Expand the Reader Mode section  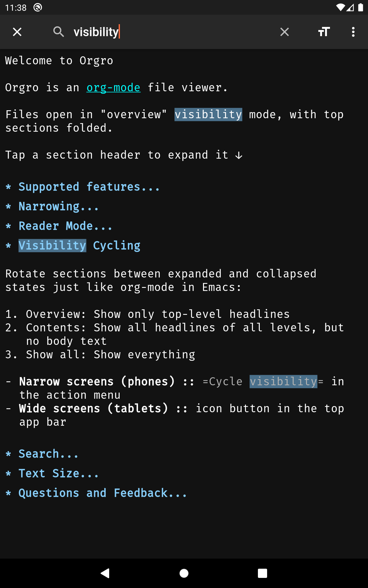click(65, 226)
